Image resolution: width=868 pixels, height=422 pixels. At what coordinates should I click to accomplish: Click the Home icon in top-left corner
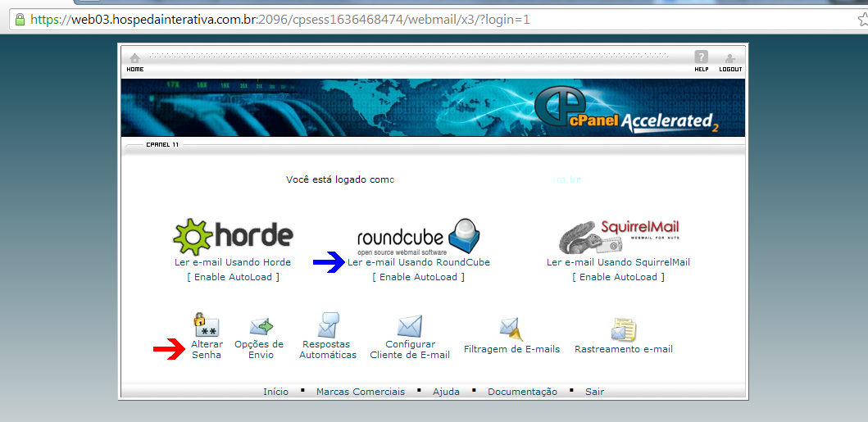click(x=134, y=59)
